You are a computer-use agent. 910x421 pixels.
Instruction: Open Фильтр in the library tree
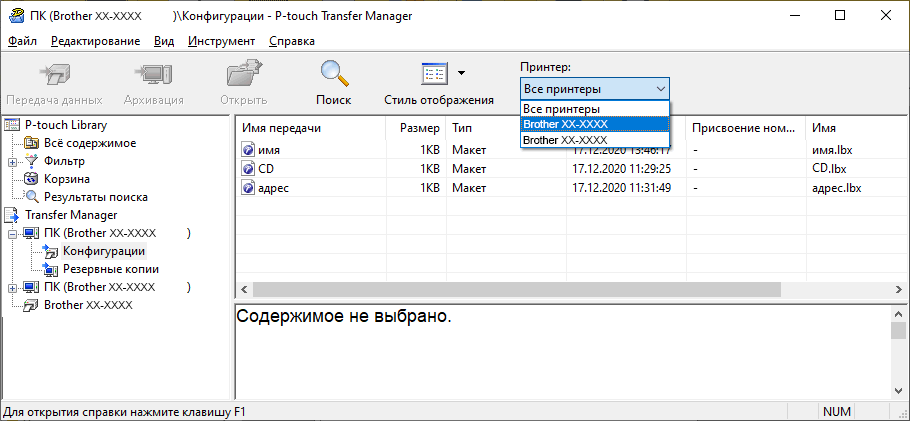pos(64,161)
